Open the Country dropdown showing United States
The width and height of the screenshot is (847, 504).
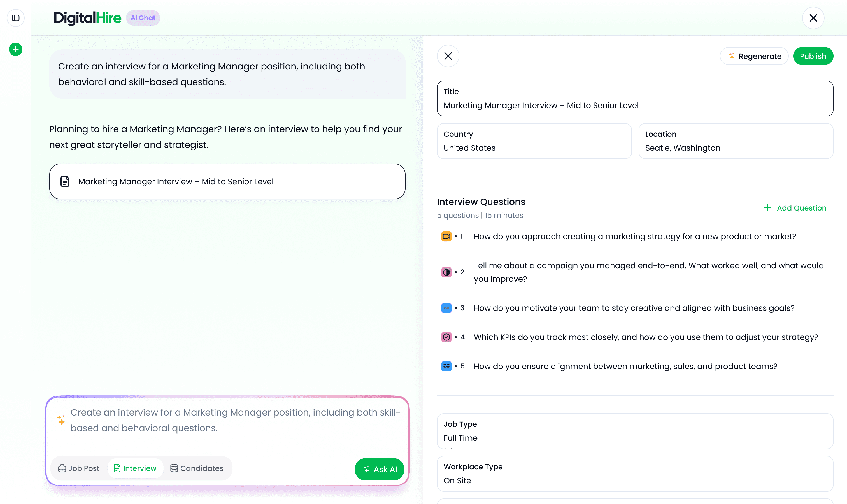[x=534, y=141]
